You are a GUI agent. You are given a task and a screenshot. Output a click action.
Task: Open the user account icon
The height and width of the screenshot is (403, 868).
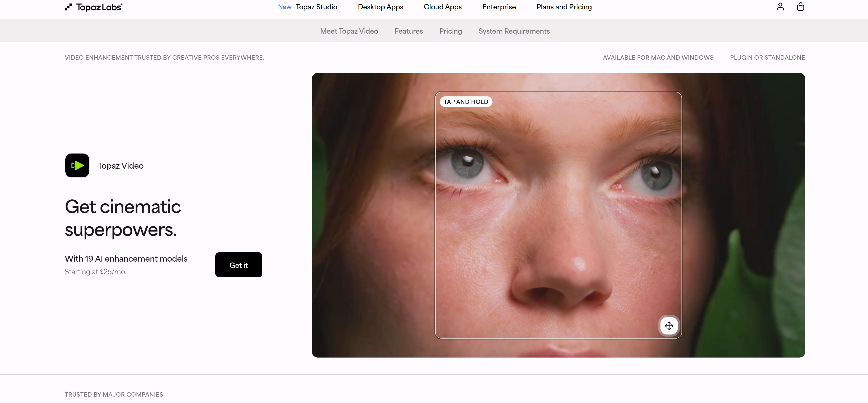tap(780, 7)
